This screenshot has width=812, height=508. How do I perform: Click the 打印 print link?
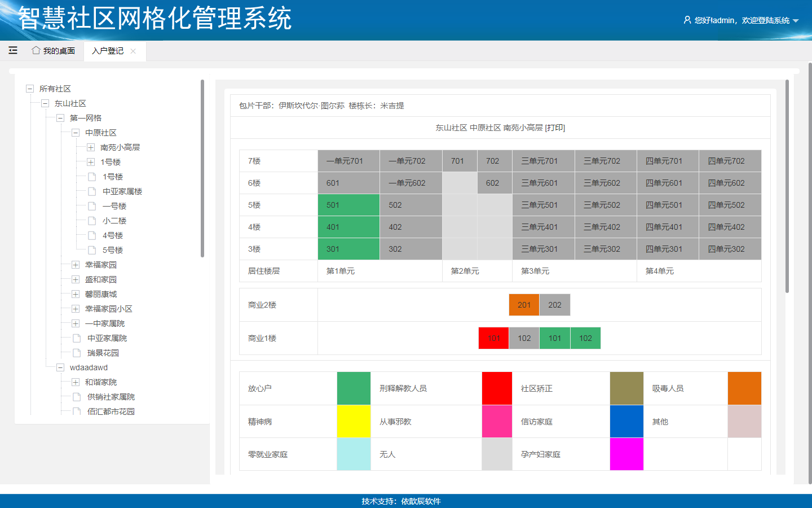[x=555, y=128]
